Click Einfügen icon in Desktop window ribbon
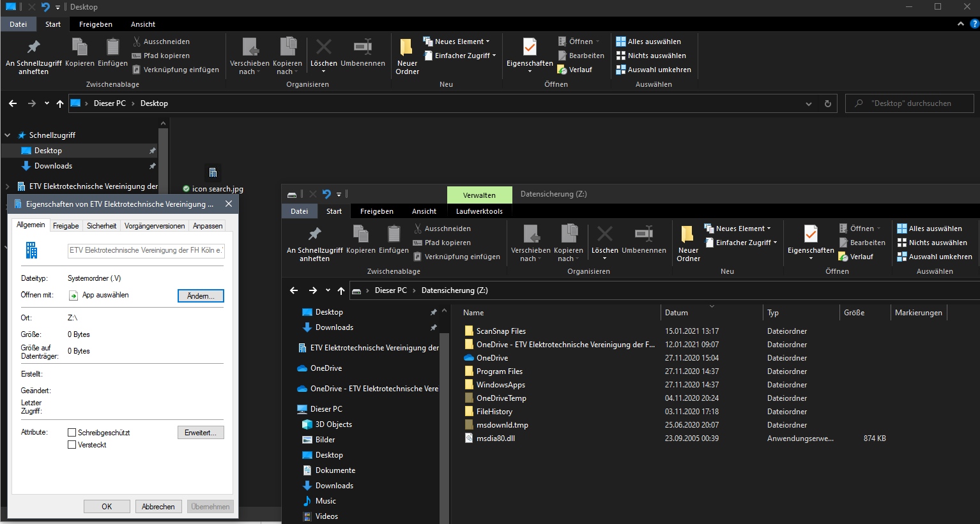Screen dimensions: 980x524 112,48
